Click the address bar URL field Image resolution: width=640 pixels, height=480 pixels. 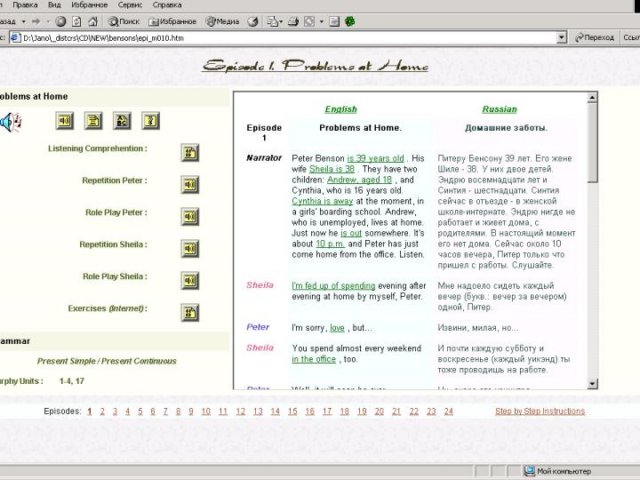(288, 38)
